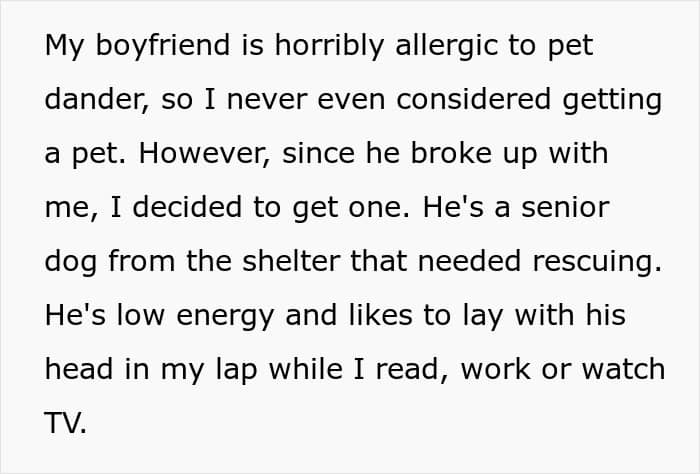This screenshot has height=474, width=700.
Task: Click the word "never"
Action: 267,100
